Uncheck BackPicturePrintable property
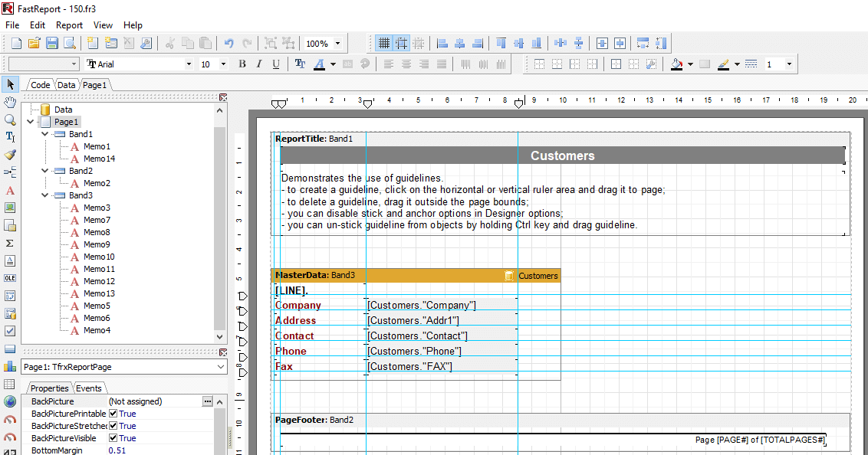868x455 pixels. [x=113, y=414]
